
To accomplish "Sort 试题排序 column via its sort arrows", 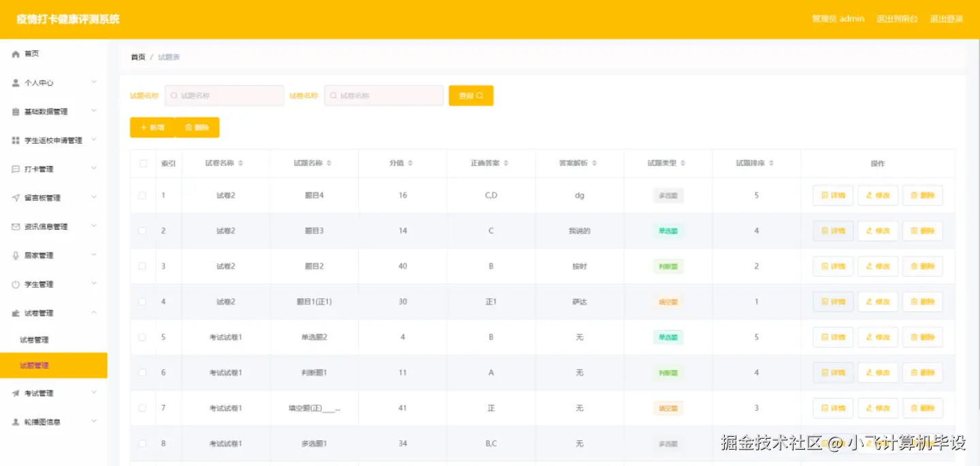I will [x=771, y=163].
